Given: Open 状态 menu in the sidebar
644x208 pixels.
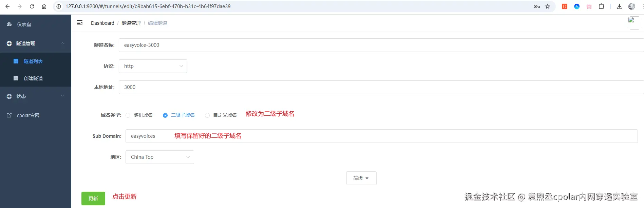Looking at the screenshot, I should [36, 96].
